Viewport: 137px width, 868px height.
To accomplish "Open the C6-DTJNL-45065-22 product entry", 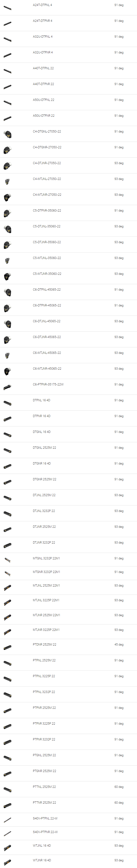I will [x=47, y=322].
